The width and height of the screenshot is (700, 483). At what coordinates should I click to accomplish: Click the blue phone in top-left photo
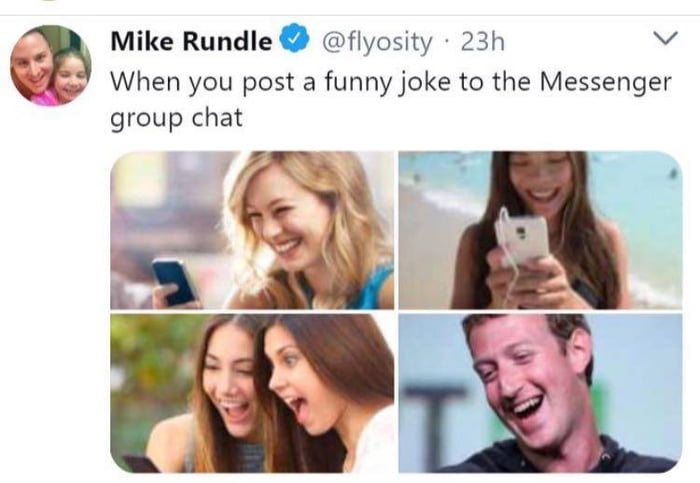[174, 282]
